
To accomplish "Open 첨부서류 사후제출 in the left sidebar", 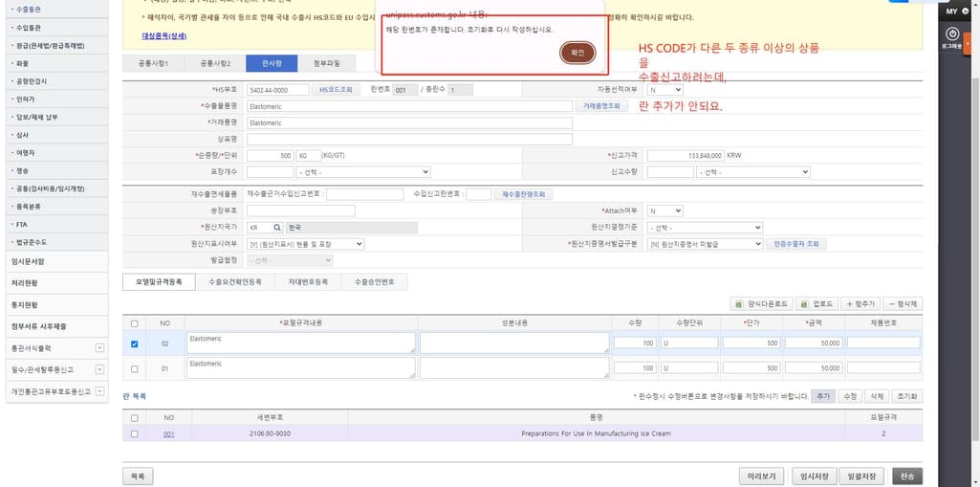I will (x=39, y=326).
